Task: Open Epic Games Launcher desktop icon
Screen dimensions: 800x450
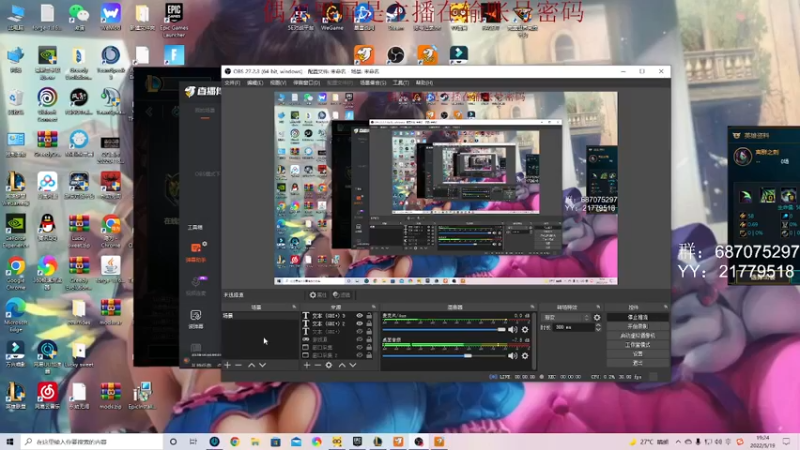Action: pos(174,19)
